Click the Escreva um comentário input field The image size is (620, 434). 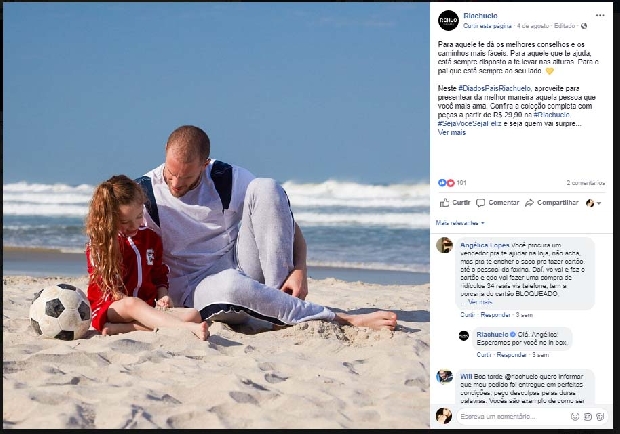[x=513, y=417]
